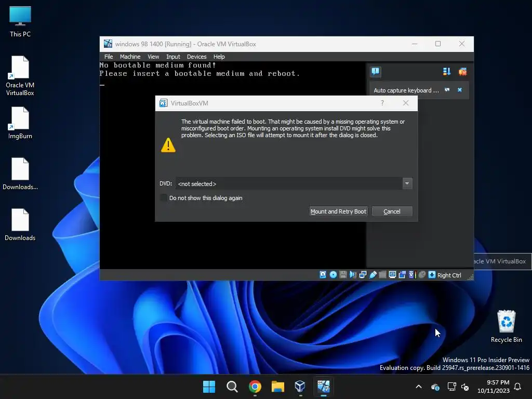Screen dimensions: 532x399
Task: Click the shared folders status bar icon
Action: (x=382, y=275)
